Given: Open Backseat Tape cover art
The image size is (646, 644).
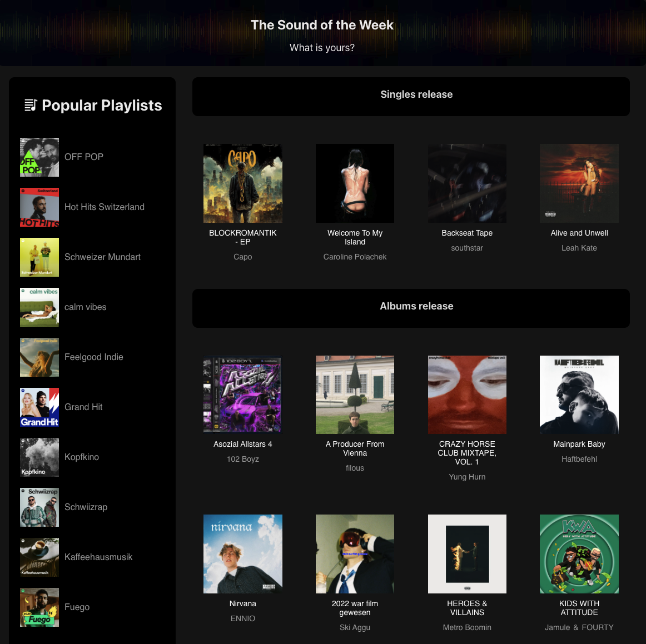Looking at the screenshot, I should (467, 183).
